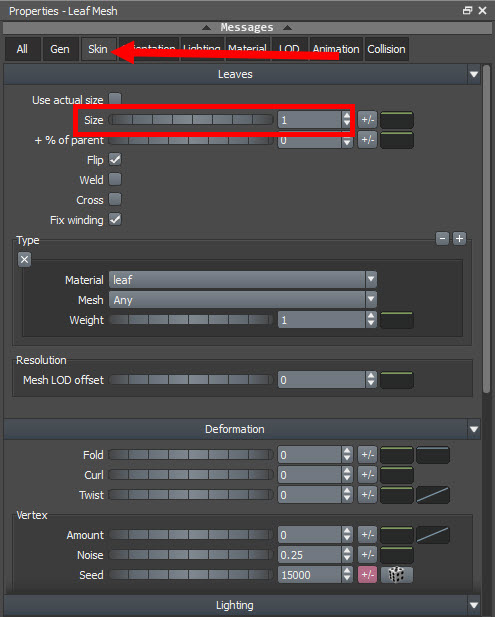Remove the leaf type entry with X
This screenshot has height=617, width=495.
coord(24,259)
